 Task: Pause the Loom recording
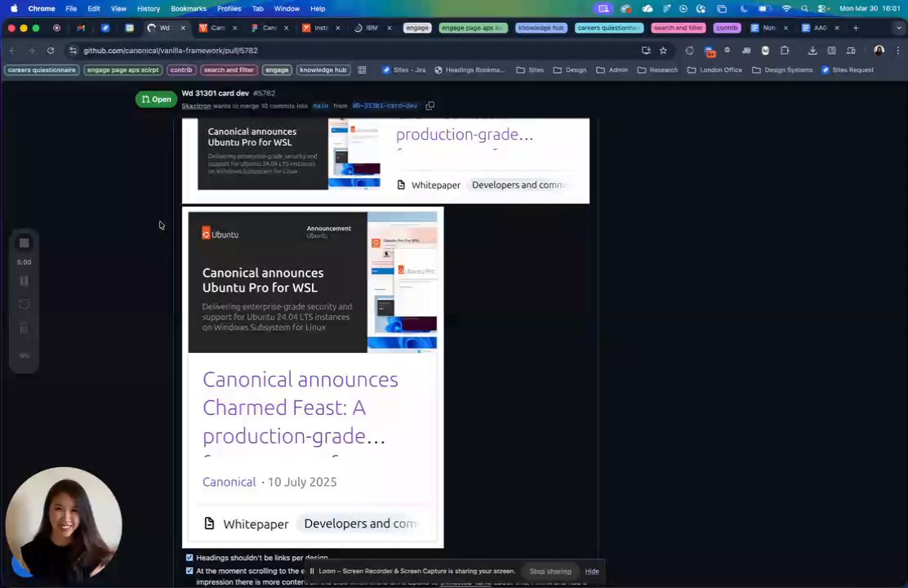pyautogui.click(x=24, y=281)
